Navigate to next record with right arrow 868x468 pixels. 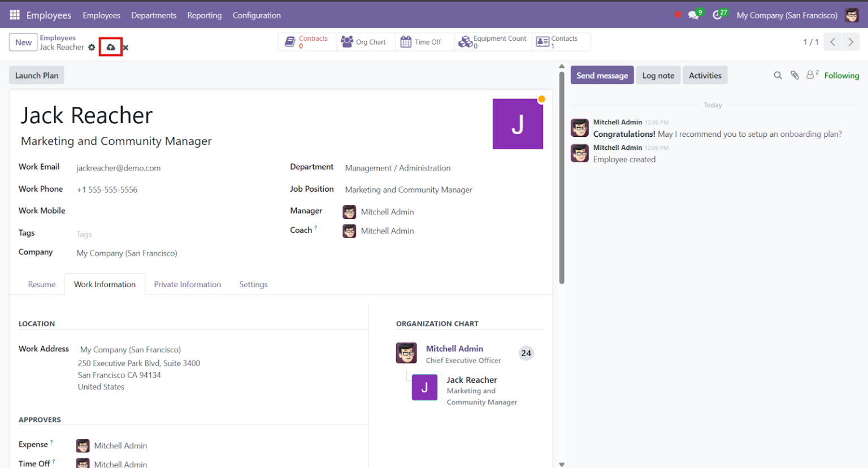coord(851,42)
